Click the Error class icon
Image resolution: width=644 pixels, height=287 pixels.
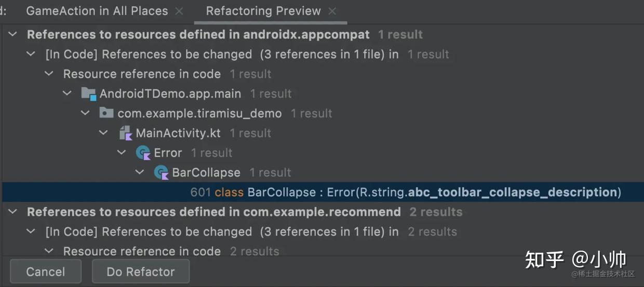tap(143, 153)
